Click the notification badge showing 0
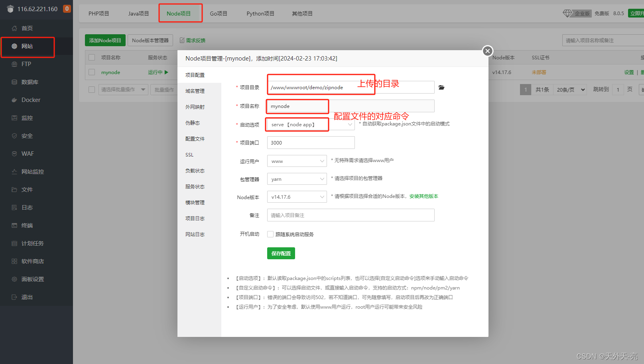644x364 pixels. pos(67,9)
